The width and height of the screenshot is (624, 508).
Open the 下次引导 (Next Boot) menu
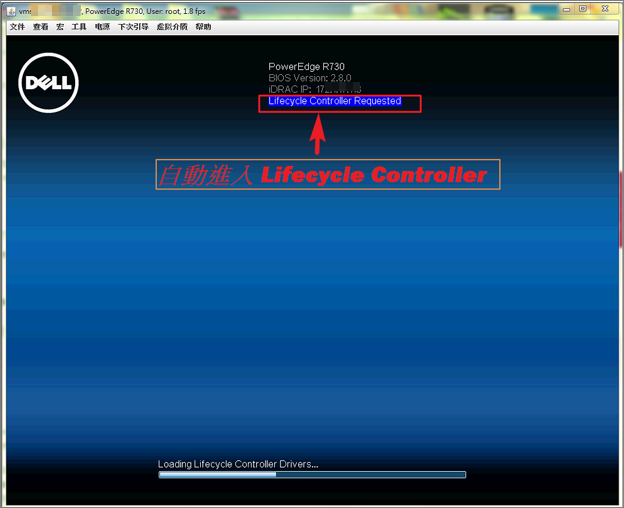133,27
